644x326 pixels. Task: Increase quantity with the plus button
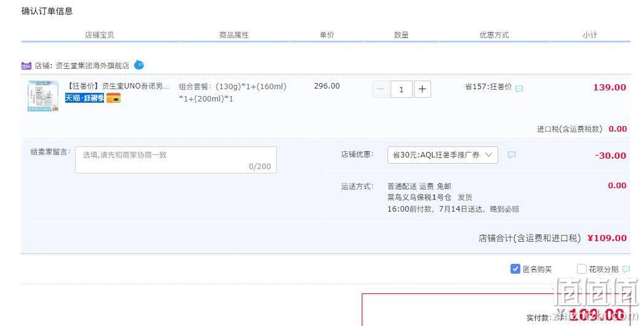(422, 89)
